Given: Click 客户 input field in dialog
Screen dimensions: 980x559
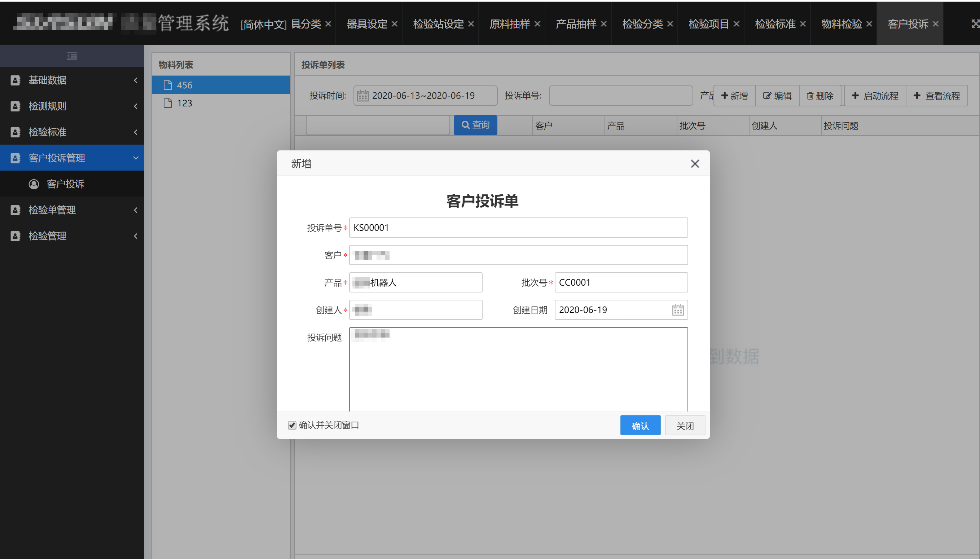Looking at the screenshot, I should coord(518,255).
